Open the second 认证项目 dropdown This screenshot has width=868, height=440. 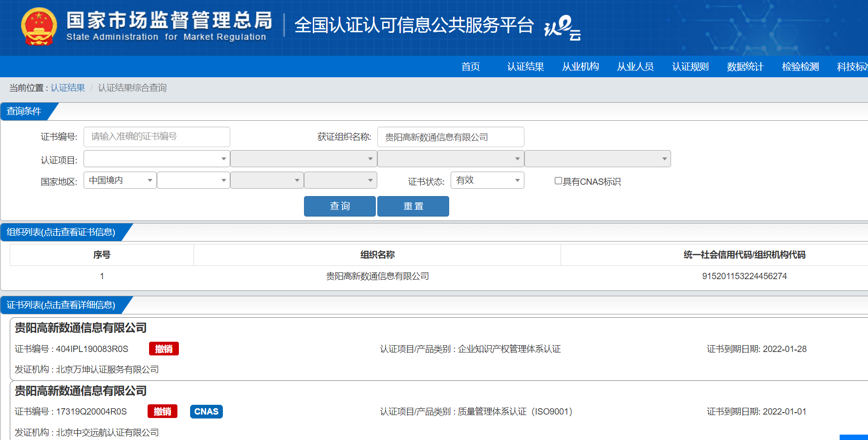[304, 158]
